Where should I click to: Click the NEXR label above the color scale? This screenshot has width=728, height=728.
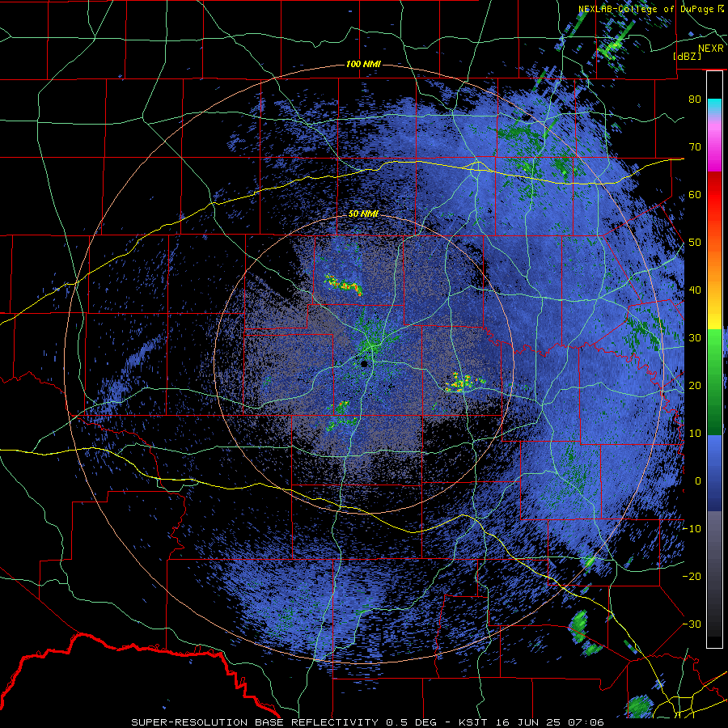pos(710,49)
